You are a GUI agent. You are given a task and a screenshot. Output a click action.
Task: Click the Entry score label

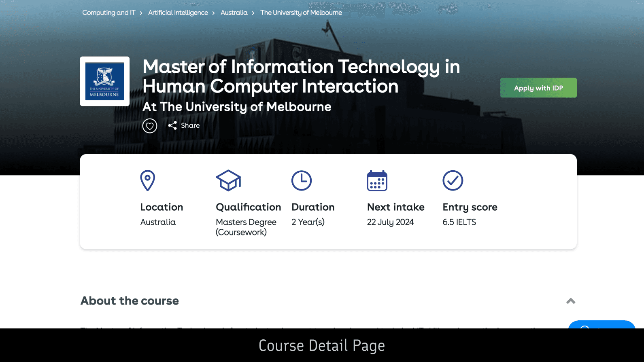470,207
